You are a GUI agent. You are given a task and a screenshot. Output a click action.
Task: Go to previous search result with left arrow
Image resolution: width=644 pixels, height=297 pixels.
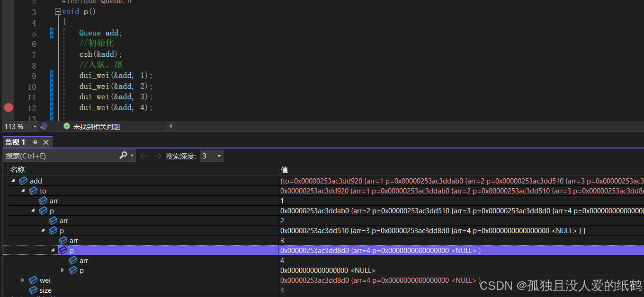144,156
